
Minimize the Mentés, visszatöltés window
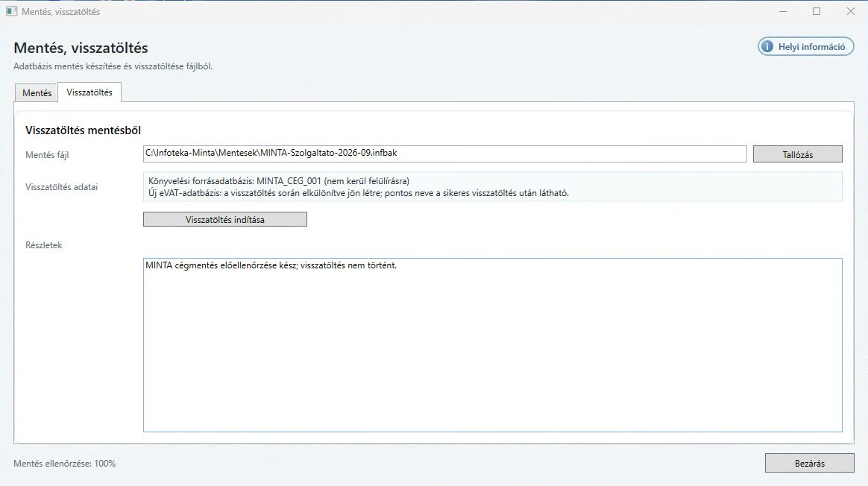tap(783, 12)
